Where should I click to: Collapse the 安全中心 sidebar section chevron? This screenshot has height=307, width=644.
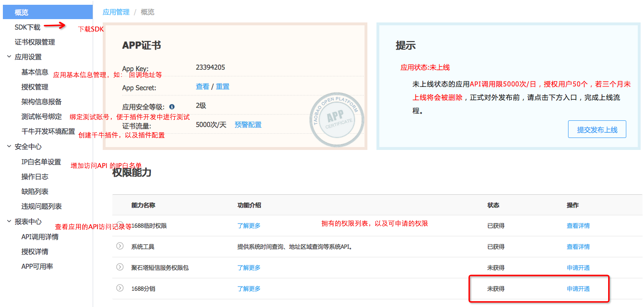pos(9,147)
